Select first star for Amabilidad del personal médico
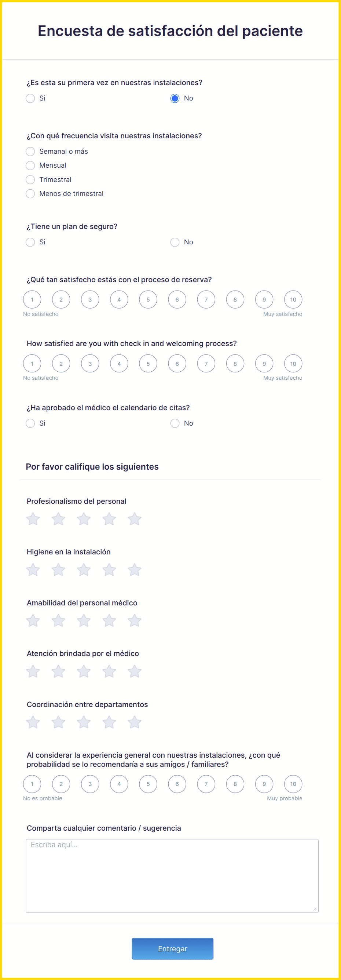341x980 pixels. 33,620
